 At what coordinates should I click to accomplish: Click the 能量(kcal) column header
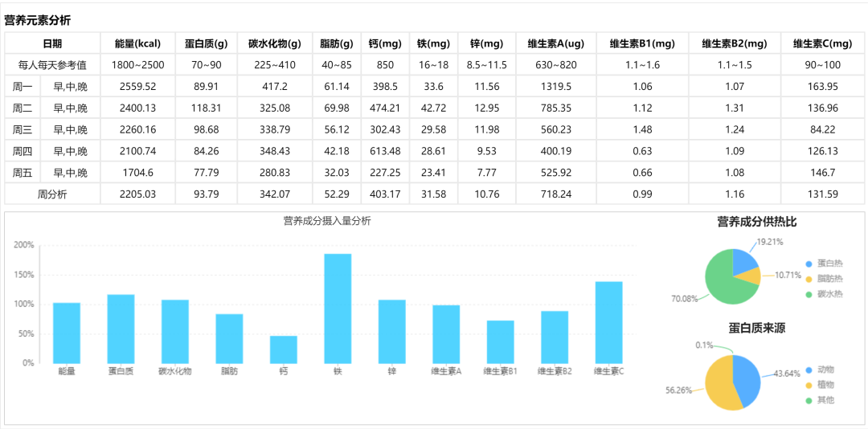138,43
